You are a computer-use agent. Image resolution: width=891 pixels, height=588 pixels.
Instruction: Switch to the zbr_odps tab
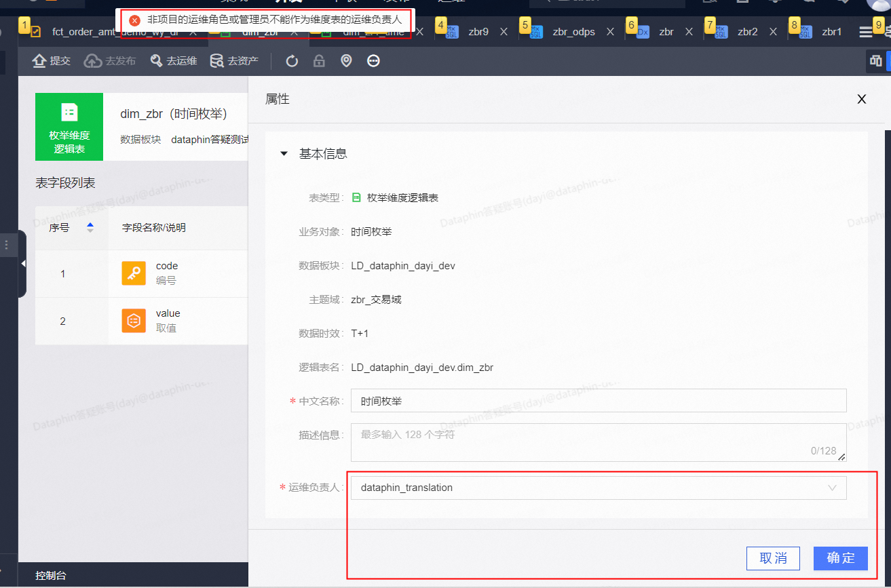pyautogui.click(x=573, y=32)
